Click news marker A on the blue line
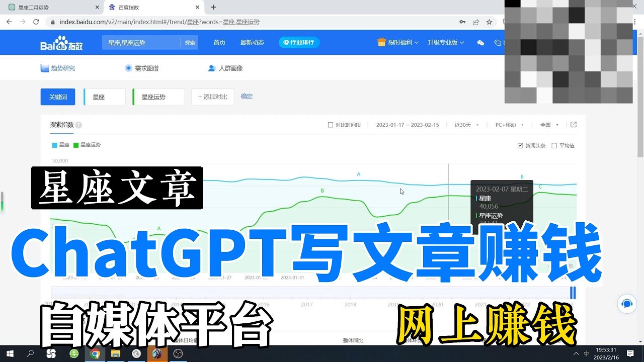Image resolution: width=644 pixels, height=362 pixels. point(359,174)
